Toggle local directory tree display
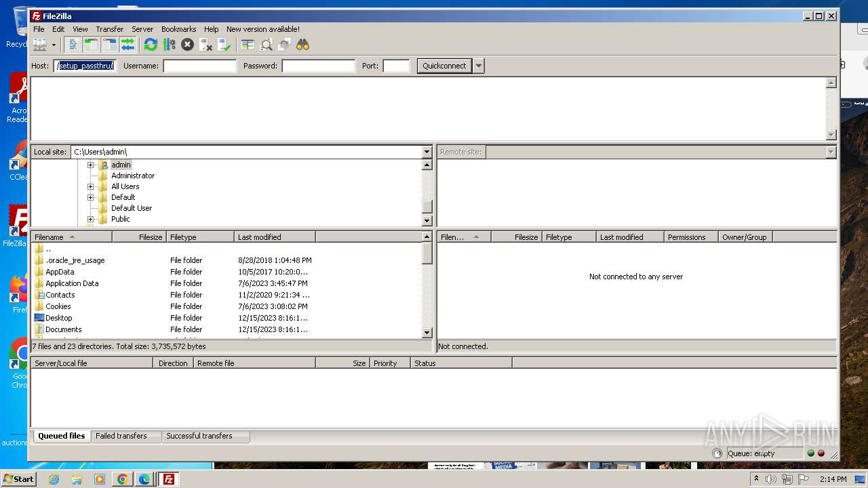Screen dimensions: 868x488 [x=91, y=45]
